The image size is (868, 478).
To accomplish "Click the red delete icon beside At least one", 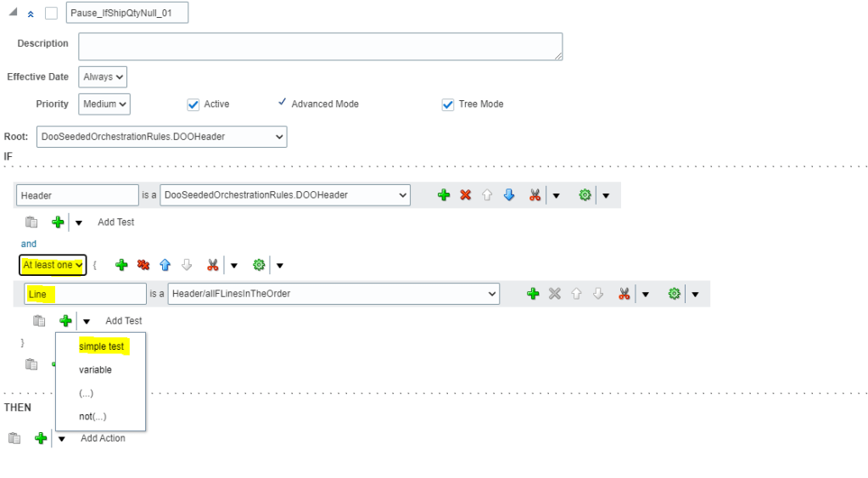I will 143,265.
